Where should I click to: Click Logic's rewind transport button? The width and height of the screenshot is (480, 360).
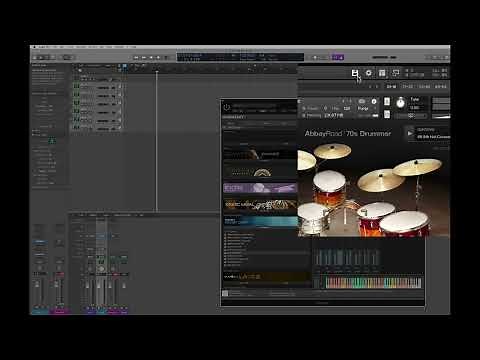(x=136, y=58)
